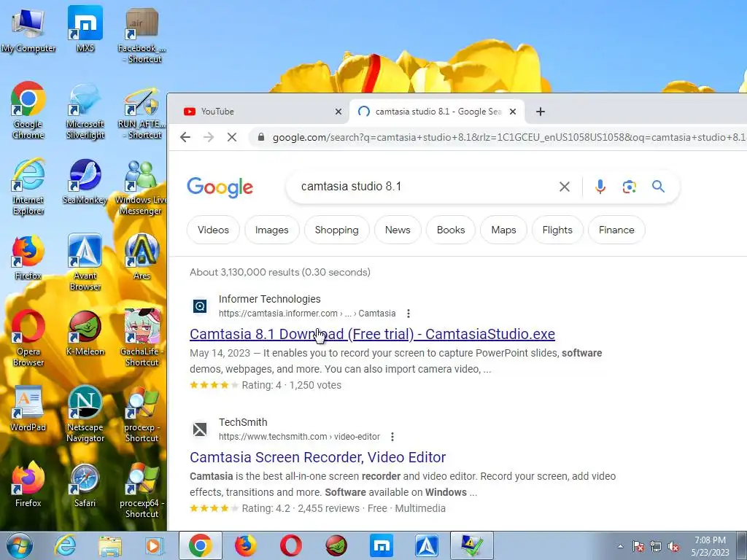Image resolution: width=747 pixels, height=560 pixels.
Task: Click into the Google search text field
Action: (x=424, y=186)
